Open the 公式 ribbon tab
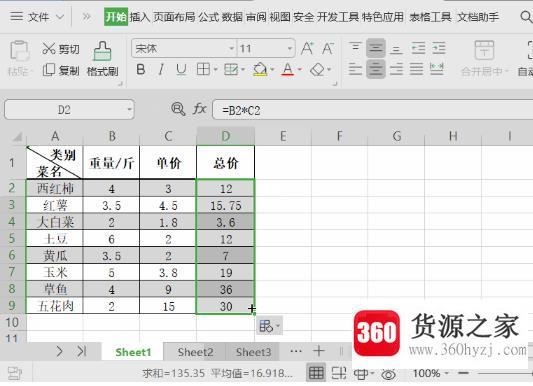The width and height of the screenshot is (533, 386). 209,17
